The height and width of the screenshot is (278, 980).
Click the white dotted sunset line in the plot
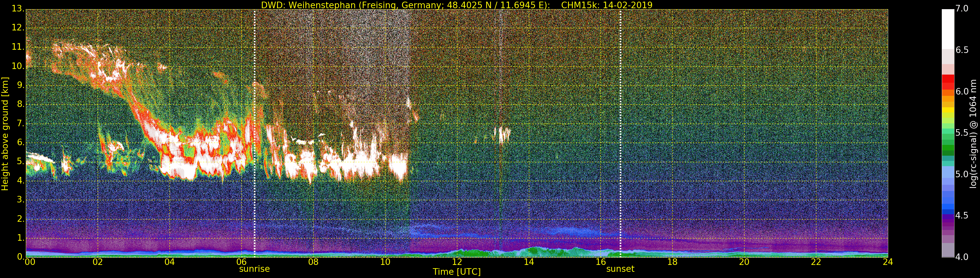coord(620,133)
